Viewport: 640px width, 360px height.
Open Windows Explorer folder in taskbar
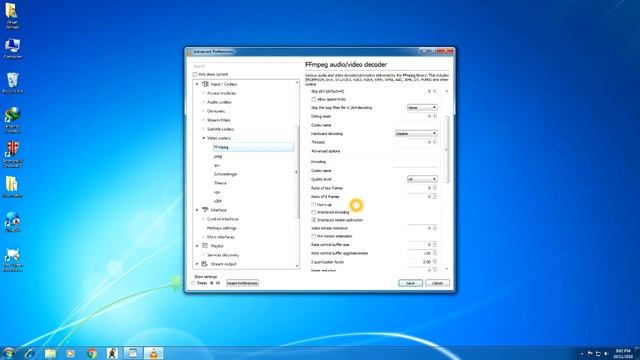50,353
